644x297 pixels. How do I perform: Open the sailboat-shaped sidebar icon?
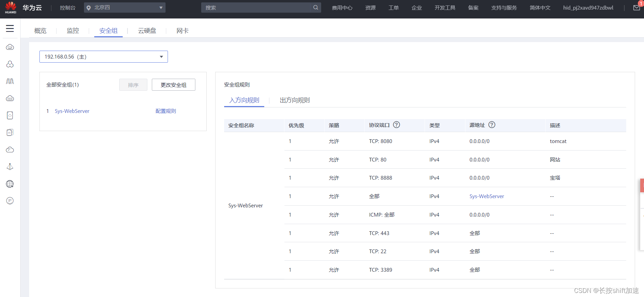pyautogui.click(x=10, y=167)
